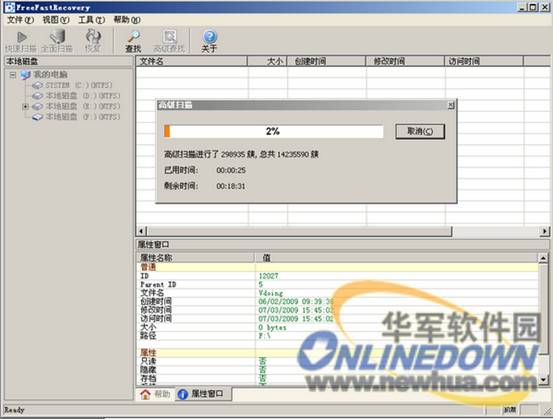Image resolution: width=553 pixels, height=419 pixels.
Task: Start the 快速扫描 quick scan tool
Action: pos(21,41)
